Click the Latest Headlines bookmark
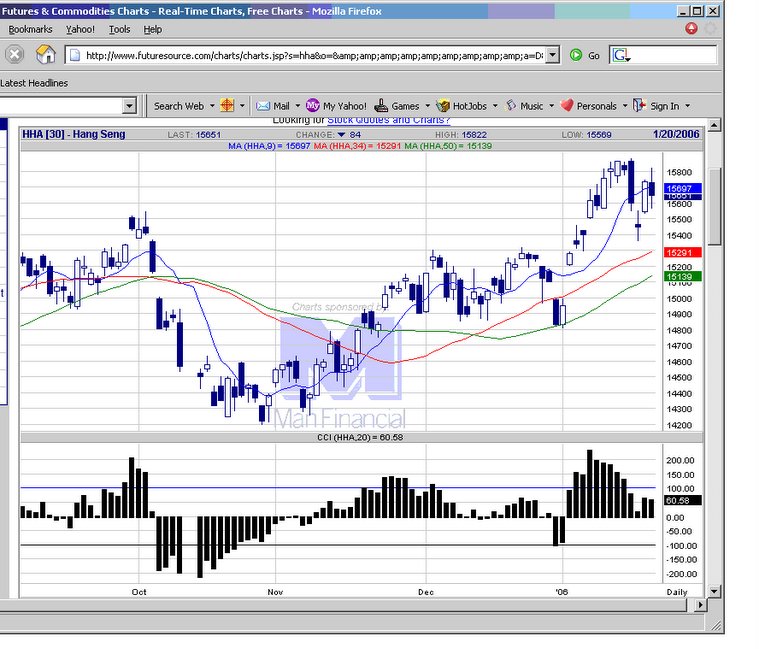Viewport: 759px width, 649px height. pyautogui.click(x=34, y=83)
